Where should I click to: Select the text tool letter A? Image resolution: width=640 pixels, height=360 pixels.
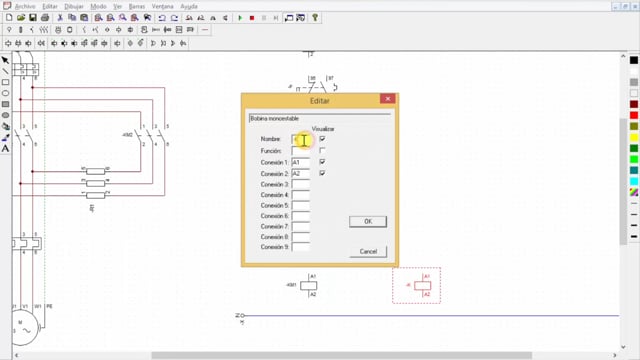[5, 149]
